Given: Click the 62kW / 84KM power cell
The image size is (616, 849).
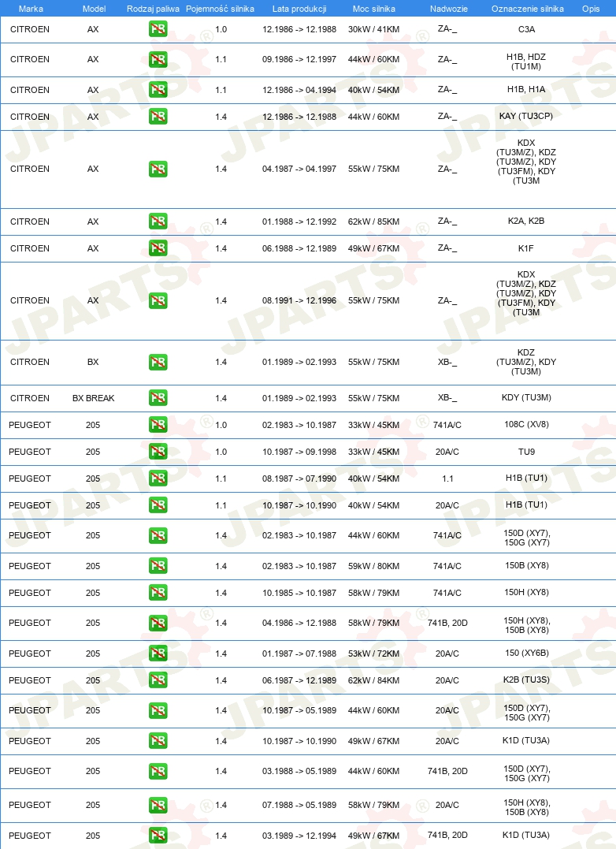Looking at the screenshot, I should 373,680.
